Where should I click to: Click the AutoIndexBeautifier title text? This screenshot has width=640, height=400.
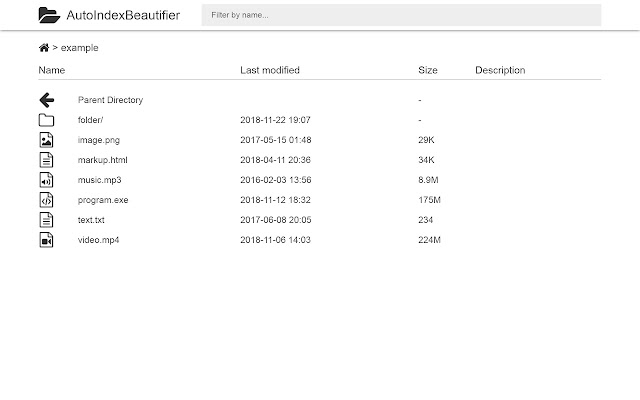point(123,15)
